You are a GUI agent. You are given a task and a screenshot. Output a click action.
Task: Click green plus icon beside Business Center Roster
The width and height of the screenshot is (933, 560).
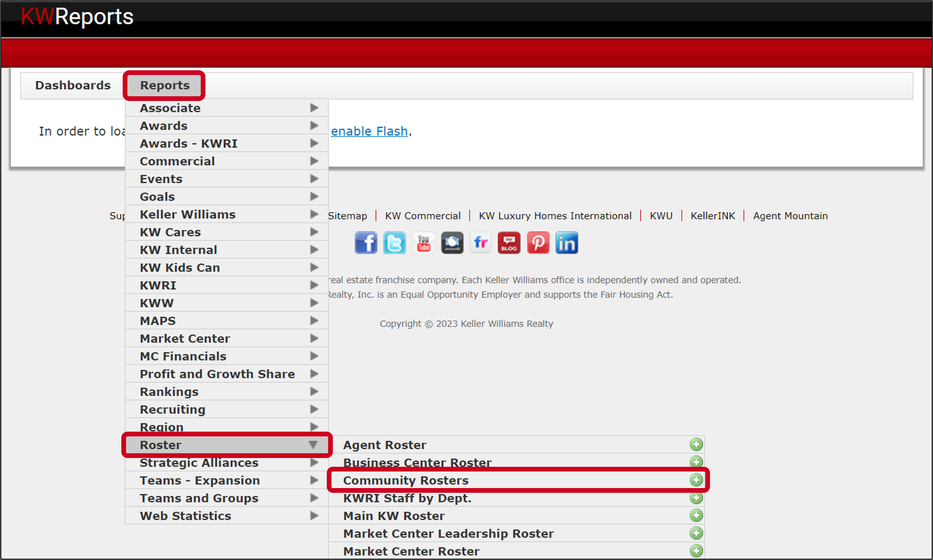696,462
